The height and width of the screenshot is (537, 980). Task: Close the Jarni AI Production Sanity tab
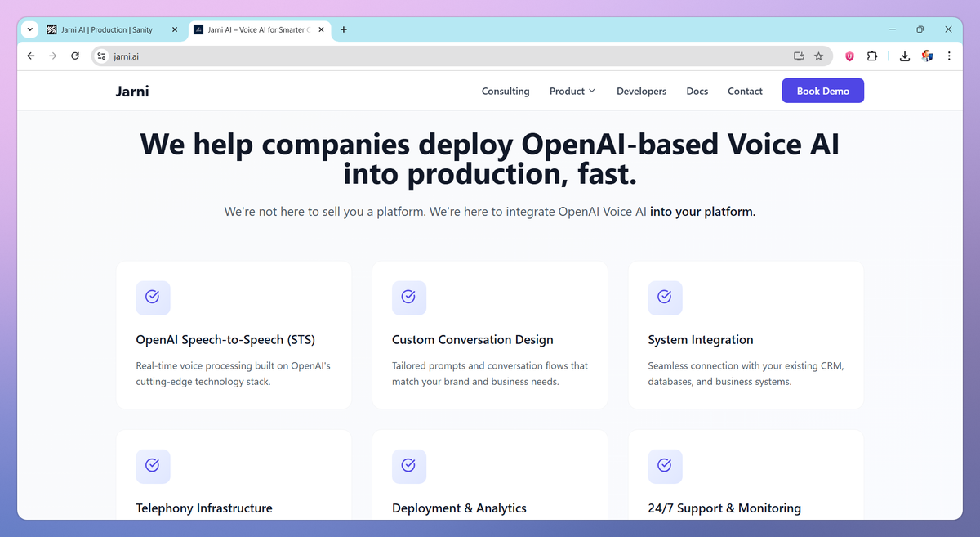(174, 29)
